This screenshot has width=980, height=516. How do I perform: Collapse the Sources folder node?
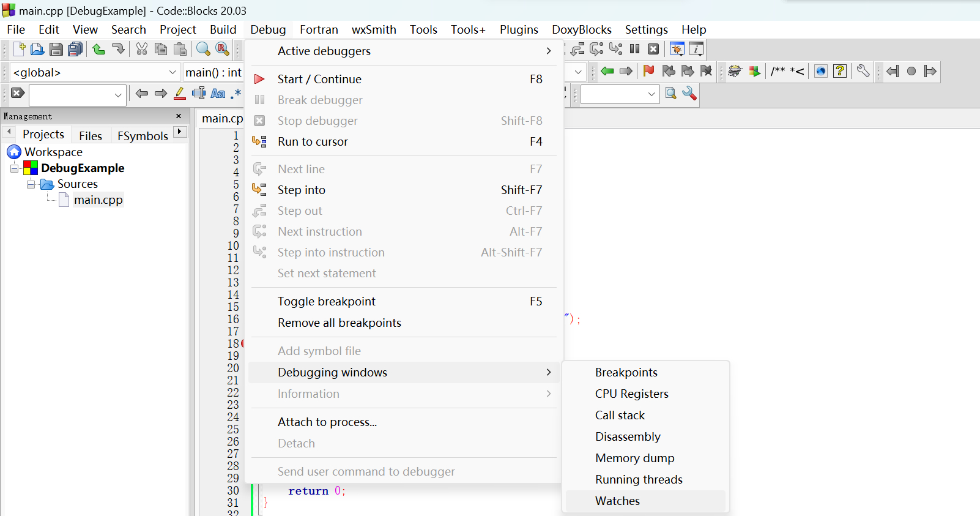pos(31,184)
